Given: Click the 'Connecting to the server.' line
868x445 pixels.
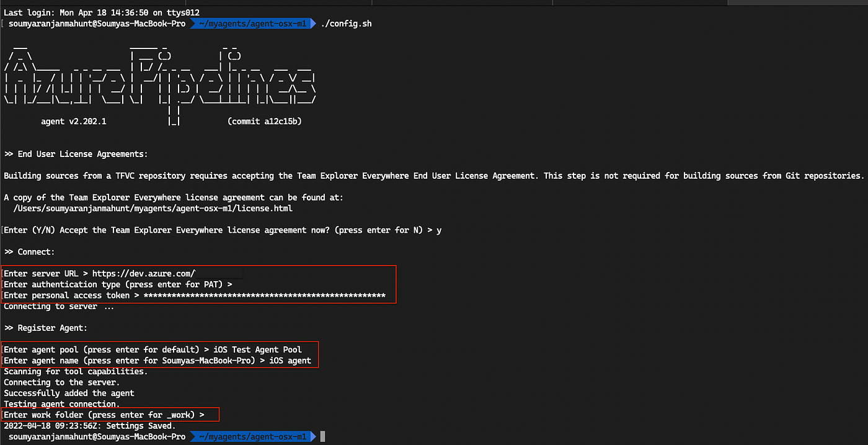Looking at the screenshot, I should coord(62,382).
